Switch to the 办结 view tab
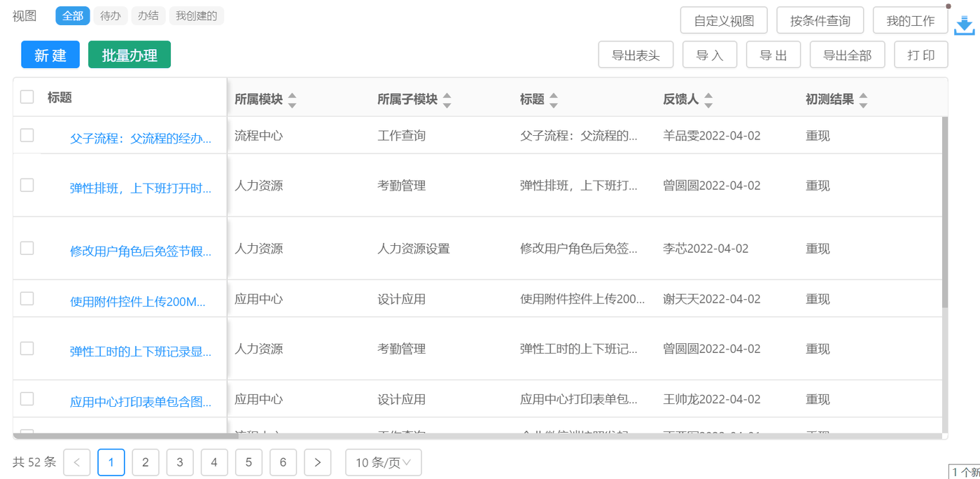 [x=148, y=15]
